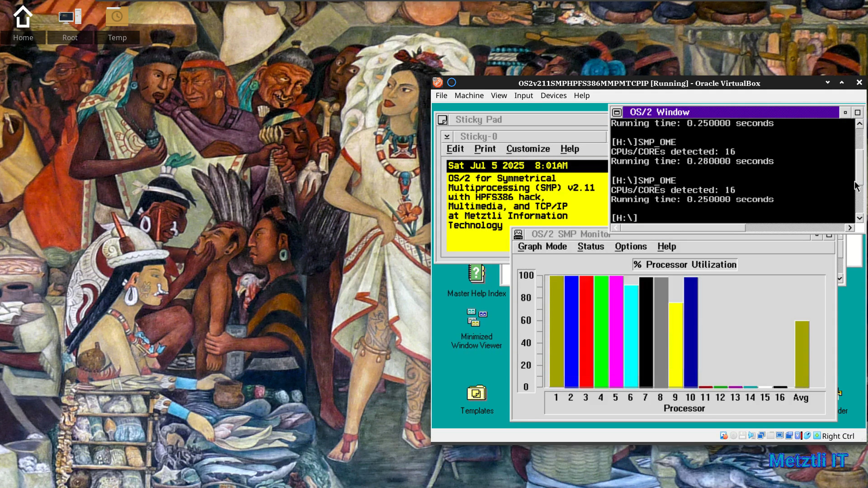Screen dimensions: 868x488
Task: Click the Sticky-0 note title bar
Action: 529,136
